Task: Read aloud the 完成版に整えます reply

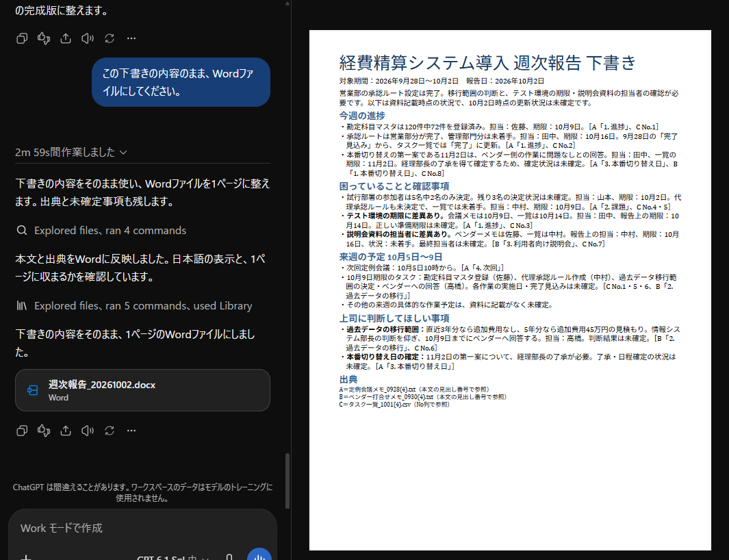Action: click(88, 38)
